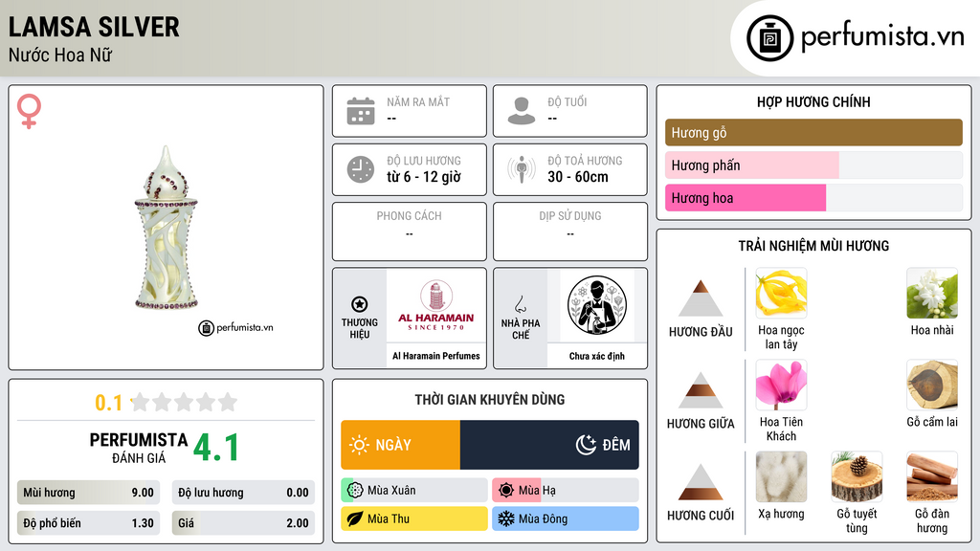The height and width of the screenshot is (551, 980).
Task: Open the Hoa Tiên Khách note image
Action: pyautogui.click(x=781, y=386)
